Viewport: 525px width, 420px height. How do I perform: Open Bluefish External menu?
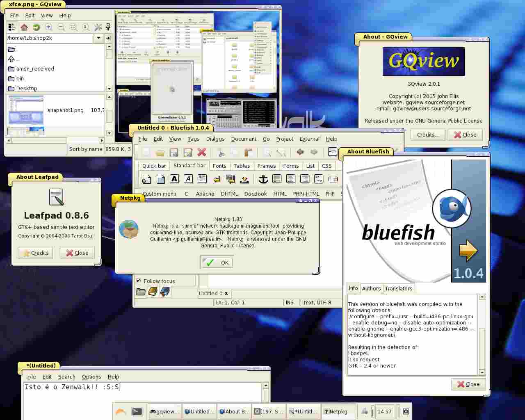pos(309,139)
